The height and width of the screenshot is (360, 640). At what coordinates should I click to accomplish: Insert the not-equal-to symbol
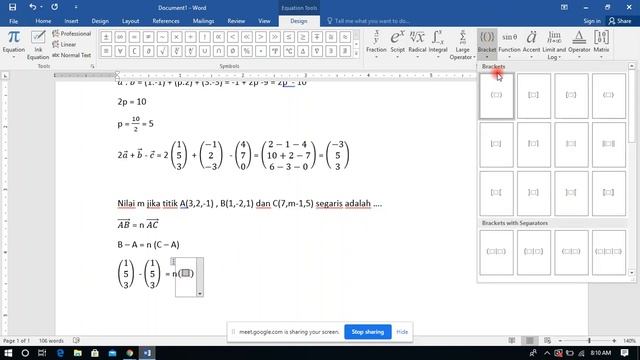click(148, 37)
